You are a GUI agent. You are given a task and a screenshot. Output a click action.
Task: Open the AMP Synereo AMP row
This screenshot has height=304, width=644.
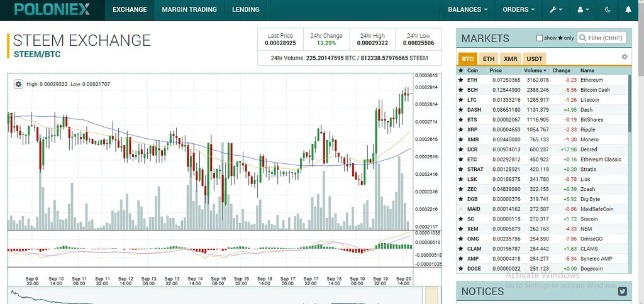pos(543,259)
